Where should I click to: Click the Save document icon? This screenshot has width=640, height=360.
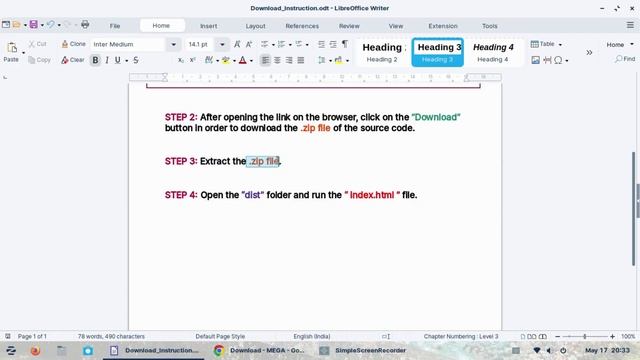pos(33,24)
